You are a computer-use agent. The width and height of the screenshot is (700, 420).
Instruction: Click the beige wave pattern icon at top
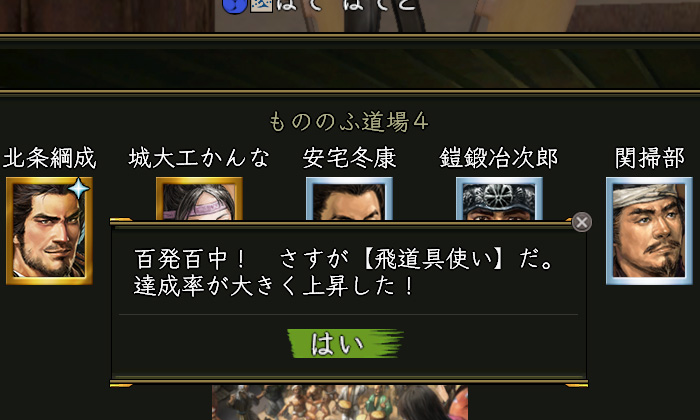coord(261,5)
